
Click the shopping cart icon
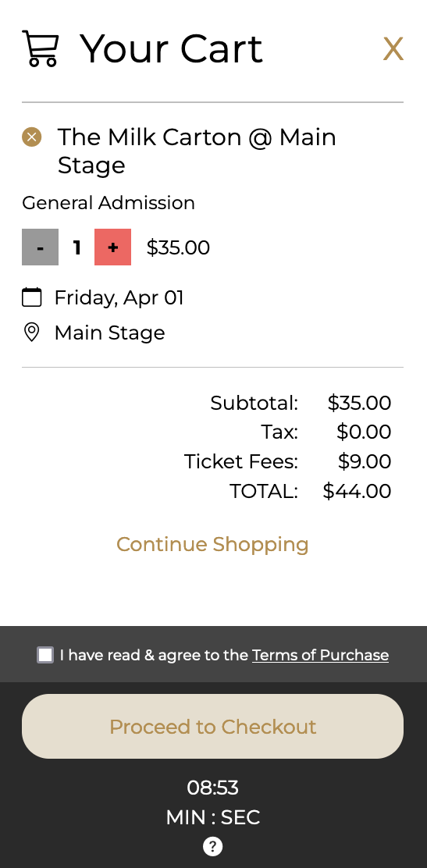(x=40, y=48)
